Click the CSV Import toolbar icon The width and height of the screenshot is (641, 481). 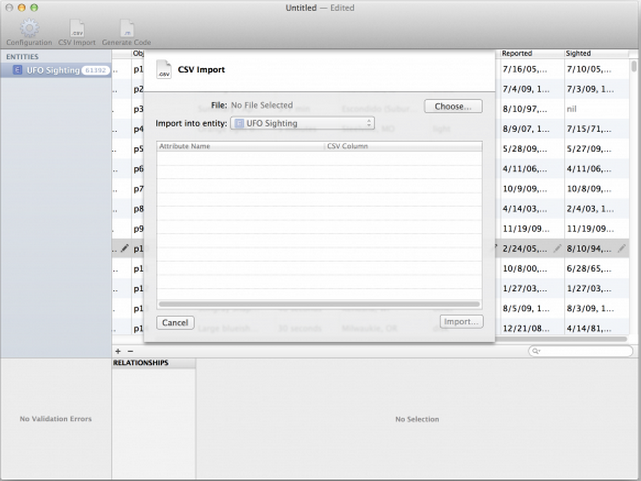tap(77, 29)
